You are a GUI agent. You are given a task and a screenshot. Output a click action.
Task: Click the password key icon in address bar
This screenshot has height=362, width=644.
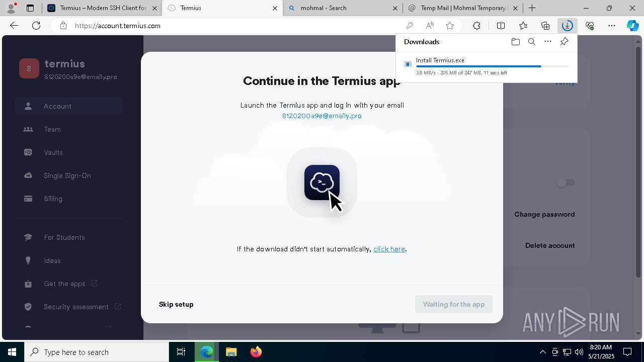pos(410,26)
